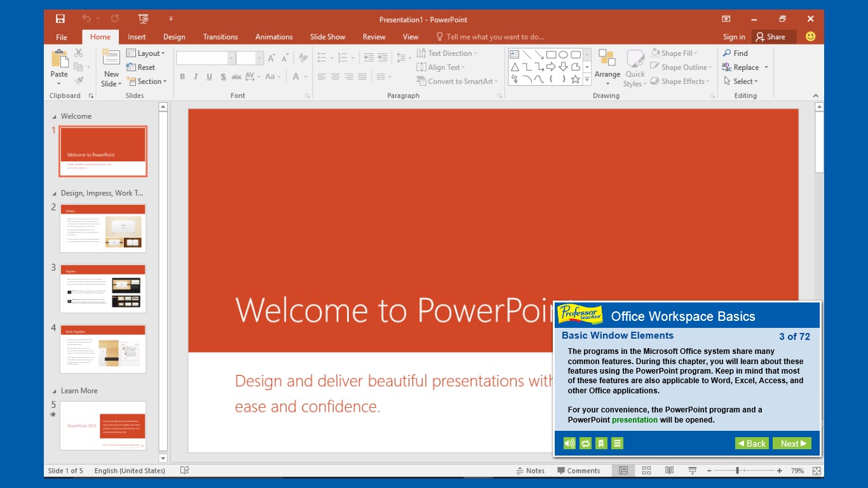Start Slide Show from status bar icon
Image resolution: width=868 pixels, height=488 pixels.
tap(692, 471)
